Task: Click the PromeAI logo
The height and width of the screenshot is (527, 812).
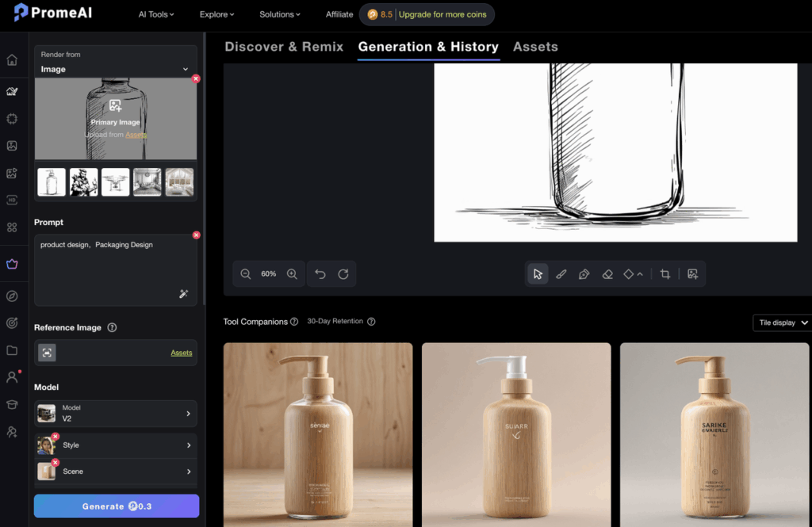Action: (x=52, y=13)
